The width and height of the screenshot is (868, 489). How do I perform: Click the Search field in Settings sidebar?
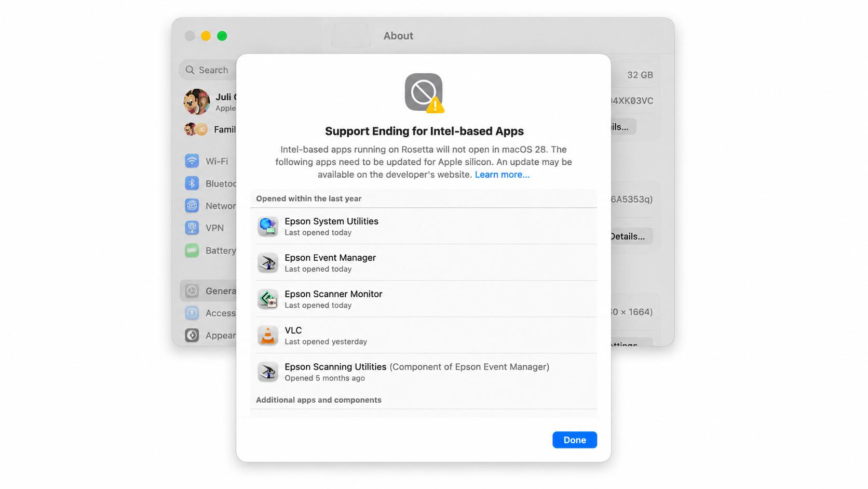click(x=208, y=70)
